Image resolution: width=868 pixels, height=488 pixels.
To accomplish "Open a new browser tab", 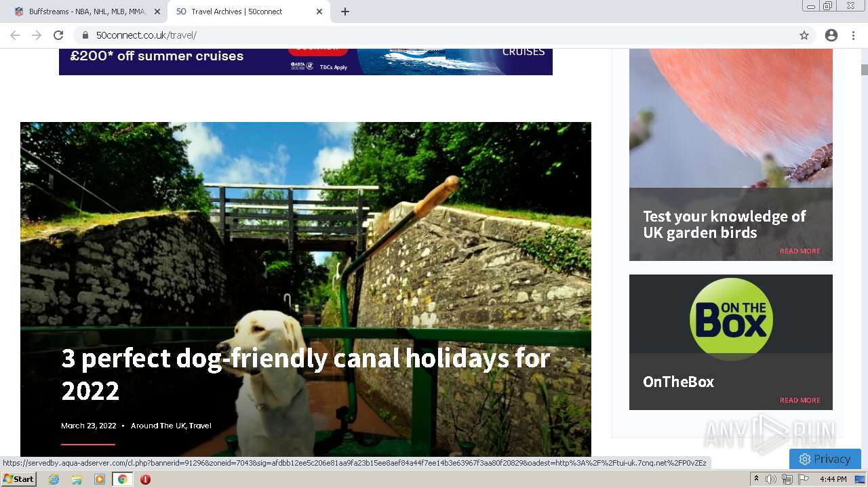I will click(x=345, y=12).
